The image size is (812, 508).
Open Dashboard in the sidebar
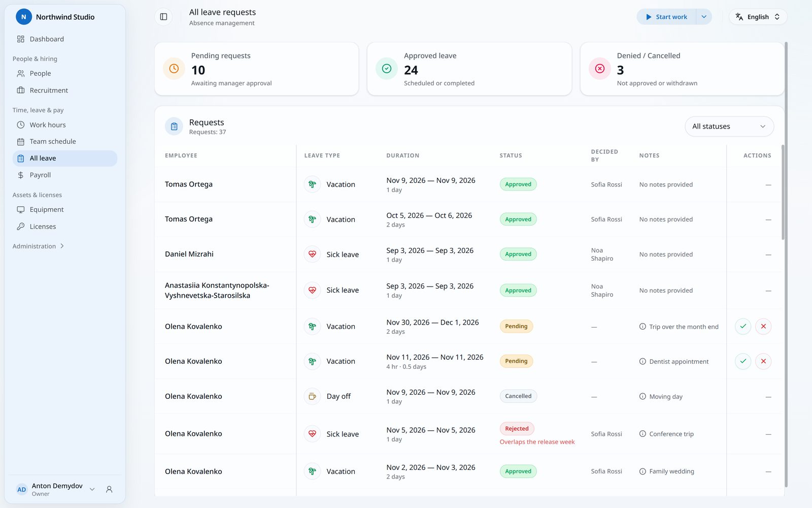pos(65,39)
